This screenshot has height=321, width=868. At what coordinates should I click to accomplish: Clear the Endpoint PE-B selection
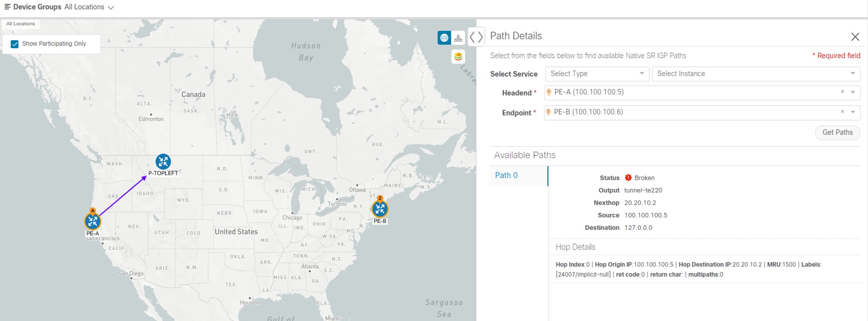(842, 112)
